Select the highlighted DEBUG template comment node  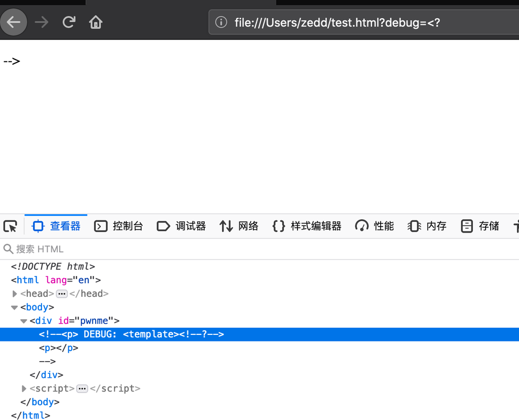click(x=131, y=334)
